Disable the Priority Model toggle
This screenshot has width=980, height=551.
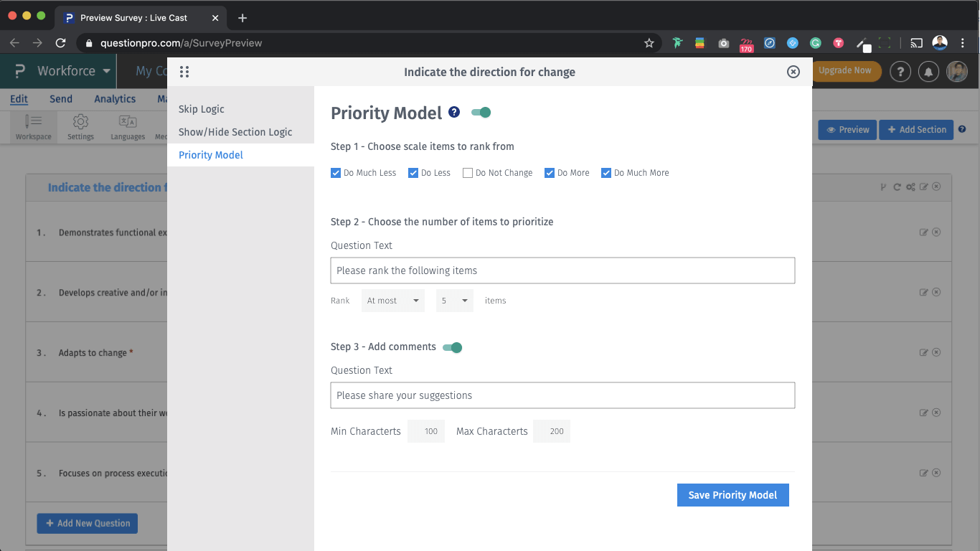pyautogui.click(x=481, y=112)
